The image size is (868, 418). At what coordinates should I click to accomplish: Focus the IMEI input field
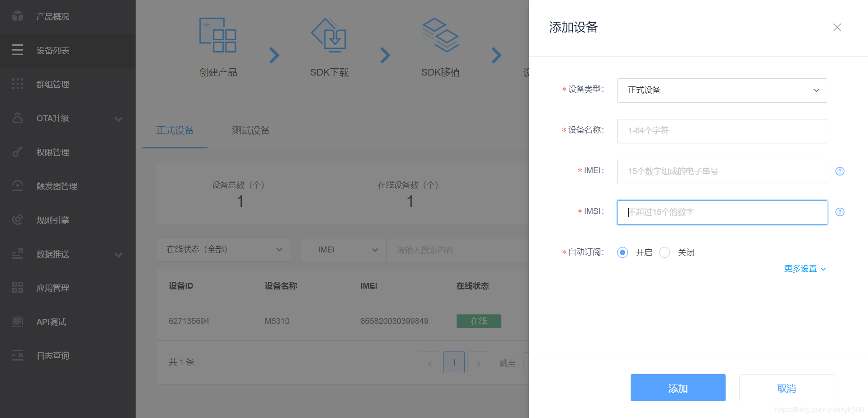tap(722, 172)
